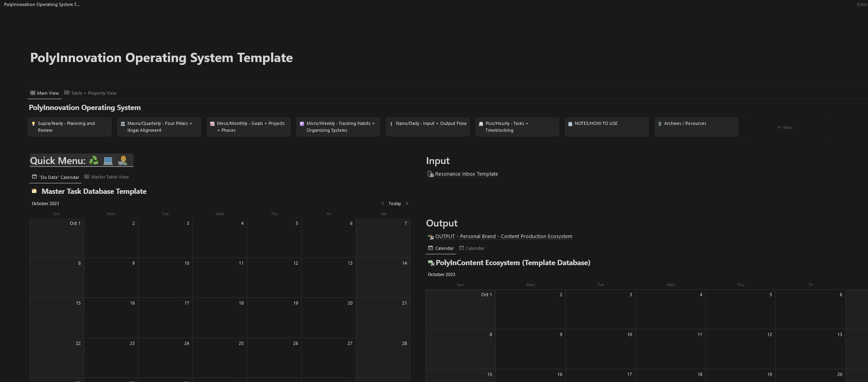Click the purple icon on Micro/Weekly card
Image resolution: width=868 pixels, height=382 pixels.
pos(302,124)
